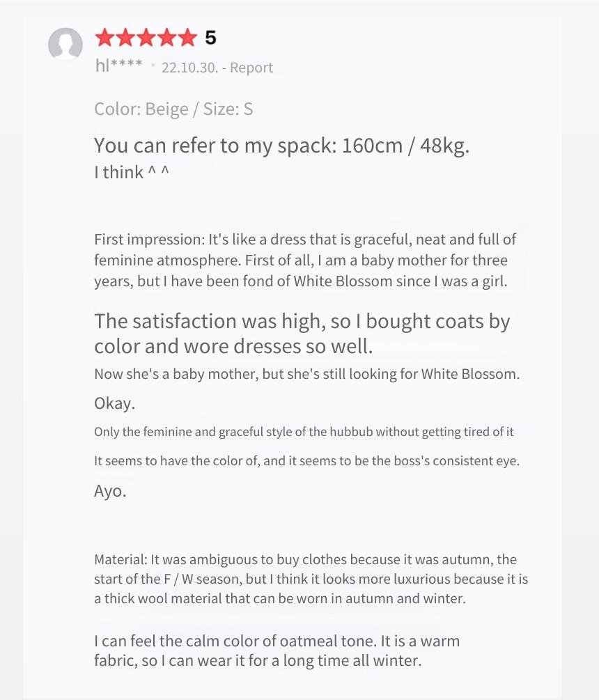Click the fourth red rating star
Viewport: 599px width, 700px height.
coord(166,38)
